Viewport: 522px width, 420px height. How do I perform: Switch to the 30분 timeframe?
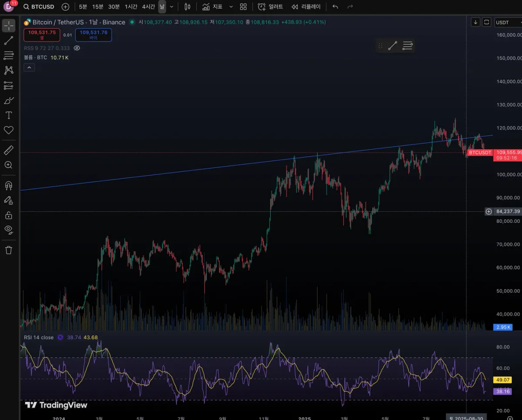[114, 7]
